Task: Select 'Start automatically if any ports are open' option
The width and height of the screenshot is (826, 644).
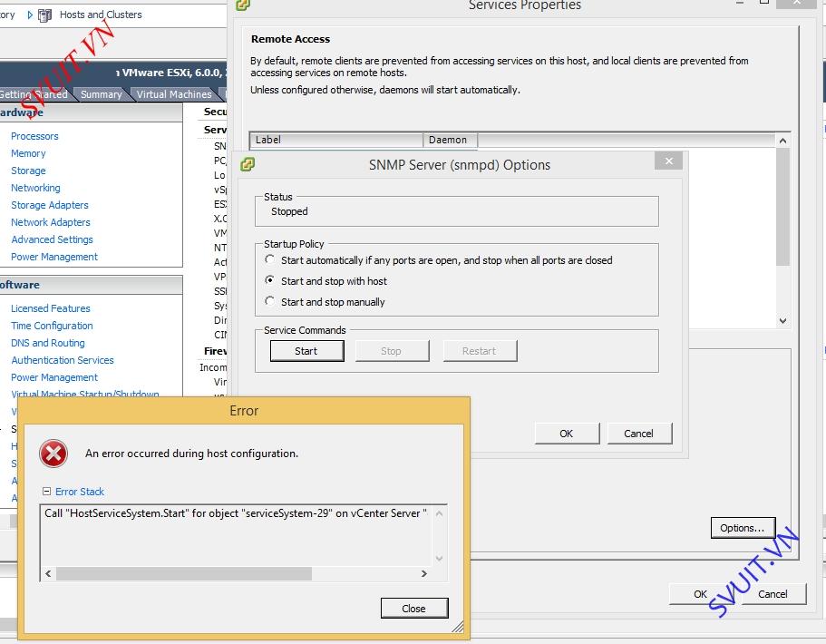Action: coord(269,259)
